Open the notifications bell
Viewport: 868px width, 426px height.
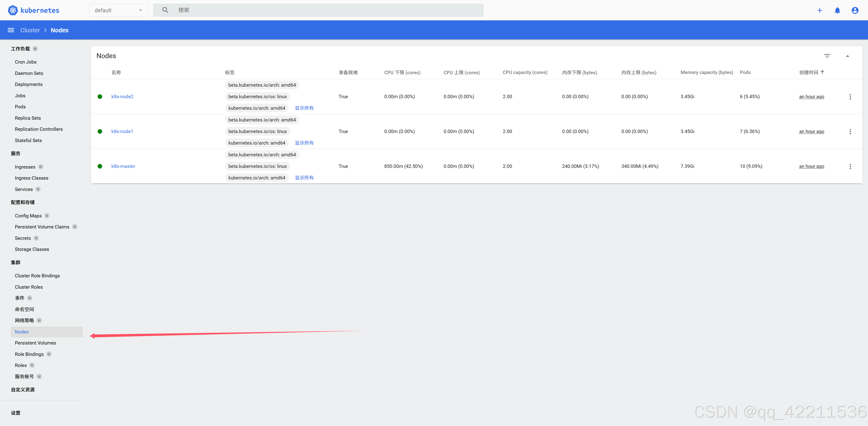pos(837,10)
